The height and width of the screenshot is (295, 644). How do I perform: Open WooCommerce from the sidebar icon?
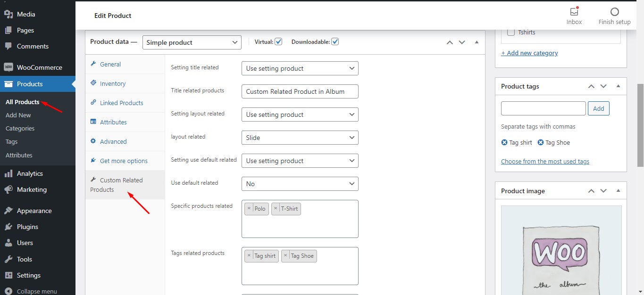pos(8,67)
